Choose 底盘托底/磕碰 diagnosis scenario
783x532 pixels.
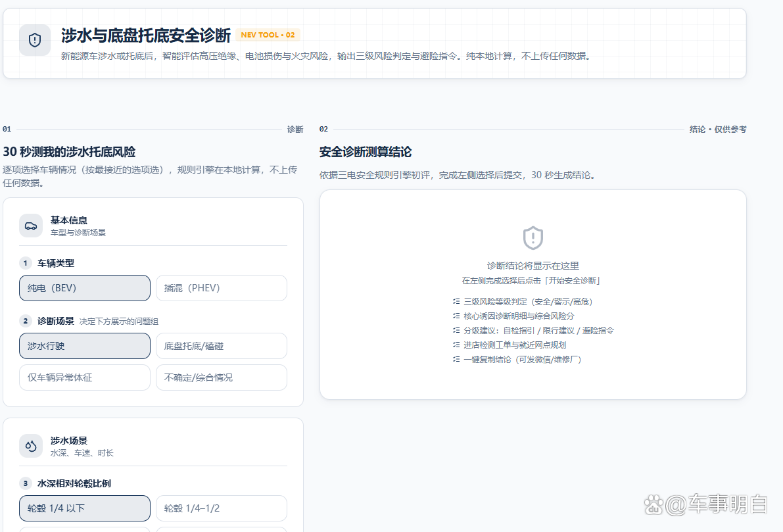coord(221,346)
